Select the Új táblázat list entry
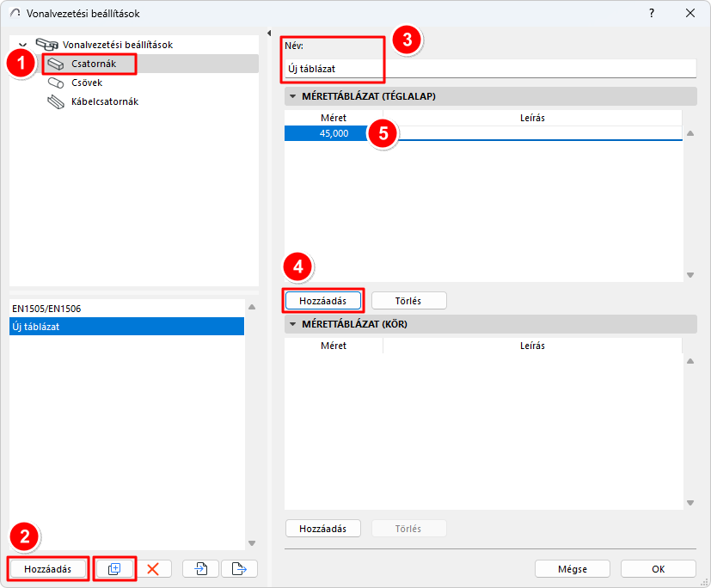Image resolution: width=711 pixels, height=588 pixels. click(x=126, y=327)
